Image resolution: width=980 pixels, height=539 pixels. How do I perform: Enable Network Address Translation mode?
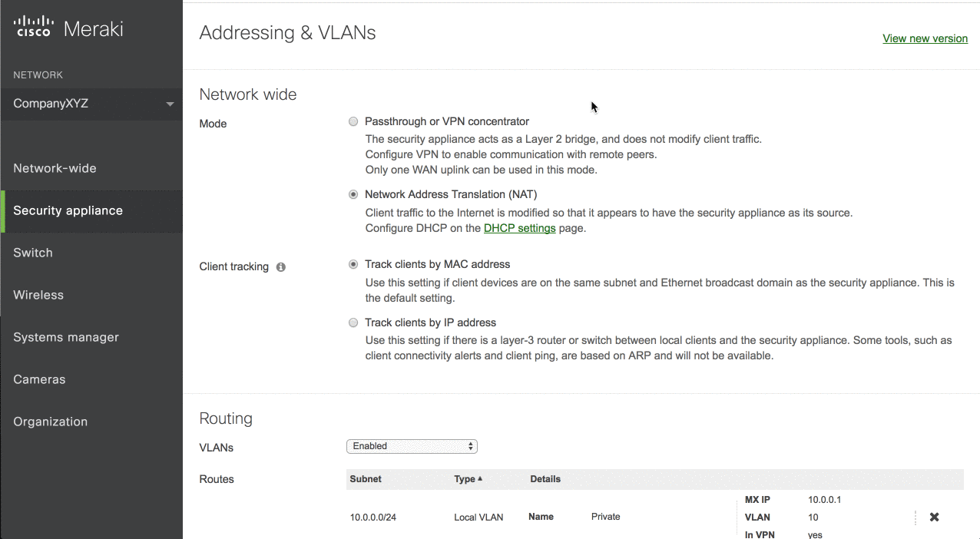(353, 194)
